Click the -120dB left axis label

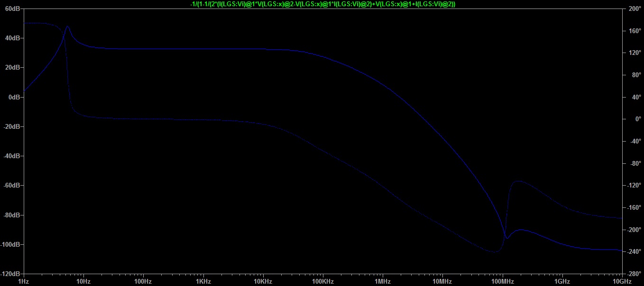(x=10, y=274)
